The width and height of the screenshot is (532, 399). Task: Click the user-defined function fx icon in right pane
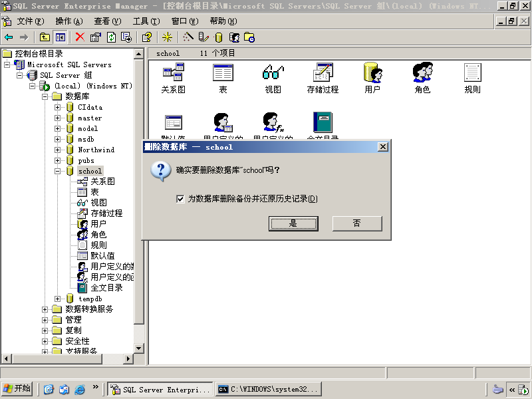pyautogui.click(x=273, y=122)
